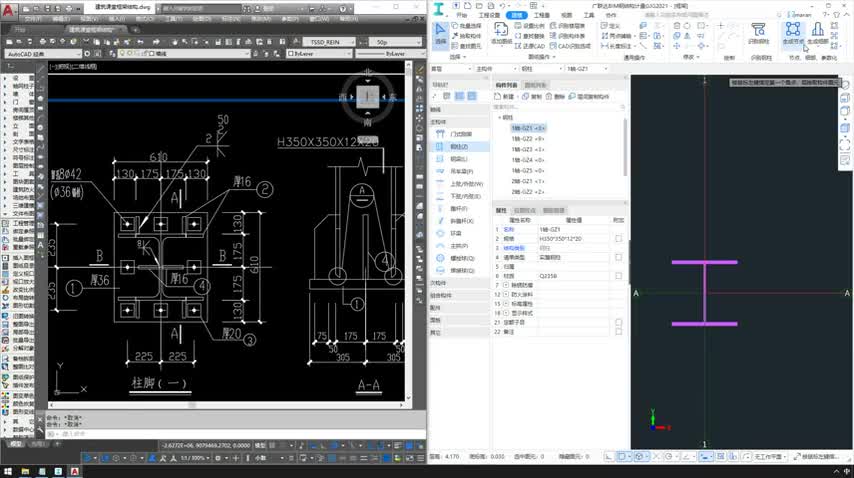Click 设置比例 set scale button
The height and width of the screenshot is (478, 854).
coord(529,26)
